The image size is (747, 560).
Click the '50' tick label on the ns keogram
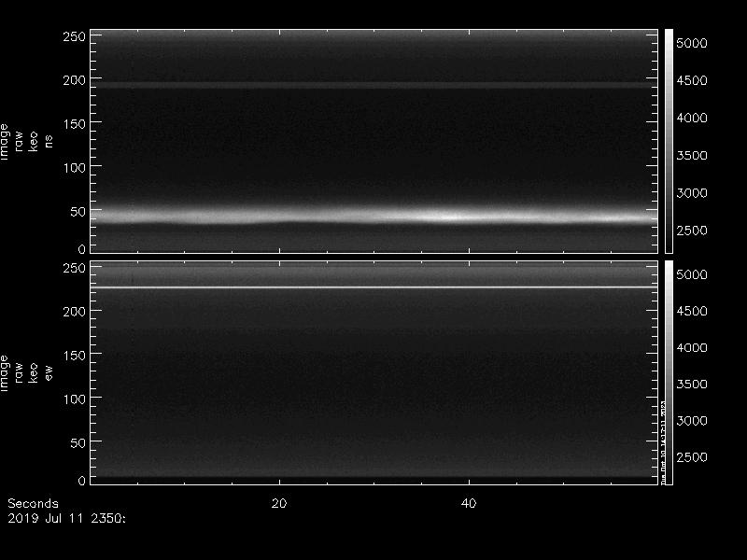coord(78,212)
